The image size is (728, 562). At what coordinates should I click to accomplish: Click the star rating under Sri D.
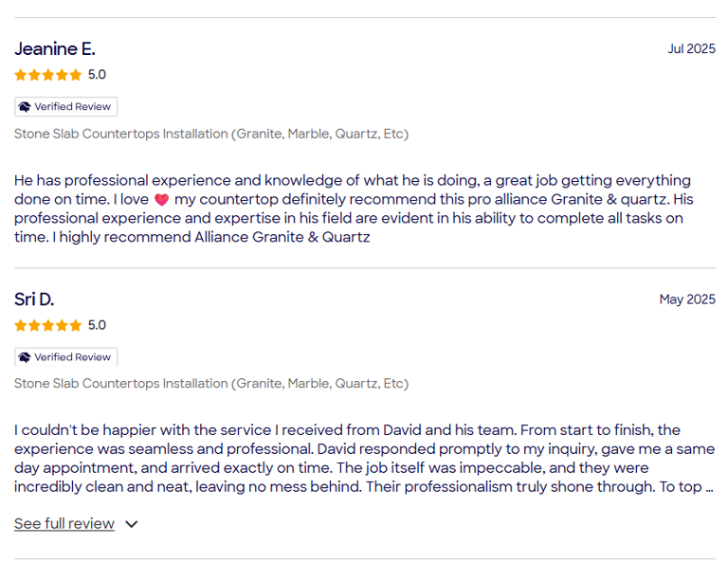(x=48, y=325)
